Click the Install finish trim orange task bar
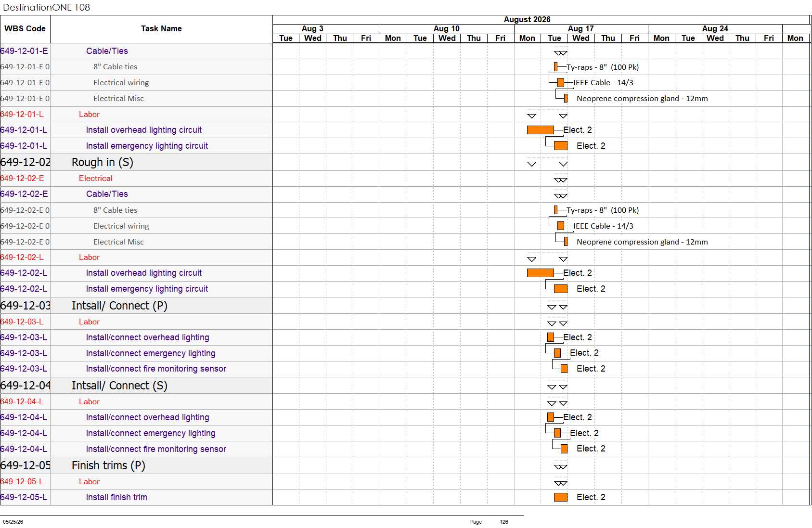Screen dimensions: 812x528 561,497
